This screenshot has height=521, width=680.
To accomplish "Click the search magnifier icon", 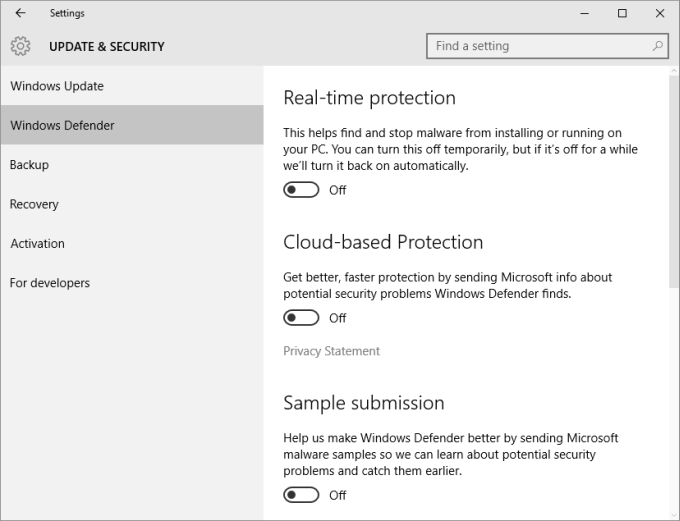I will (x=658, y=46).
